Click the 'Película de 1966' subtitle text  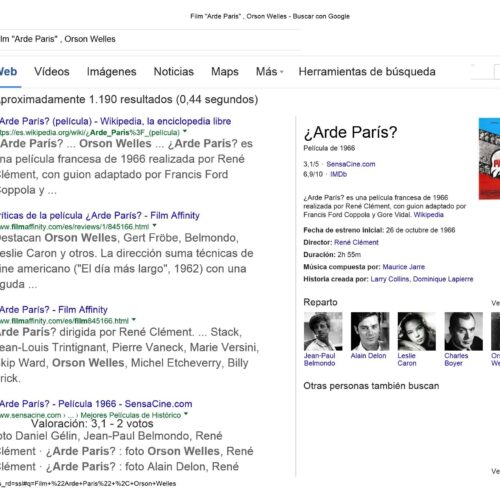[x=329, y=148]
